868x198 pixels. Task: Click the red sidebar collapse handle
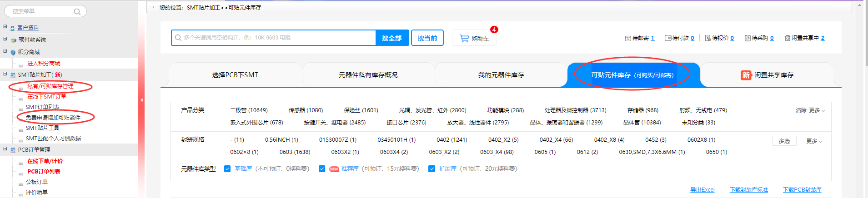pyautogui.click(x=141, y=100)
